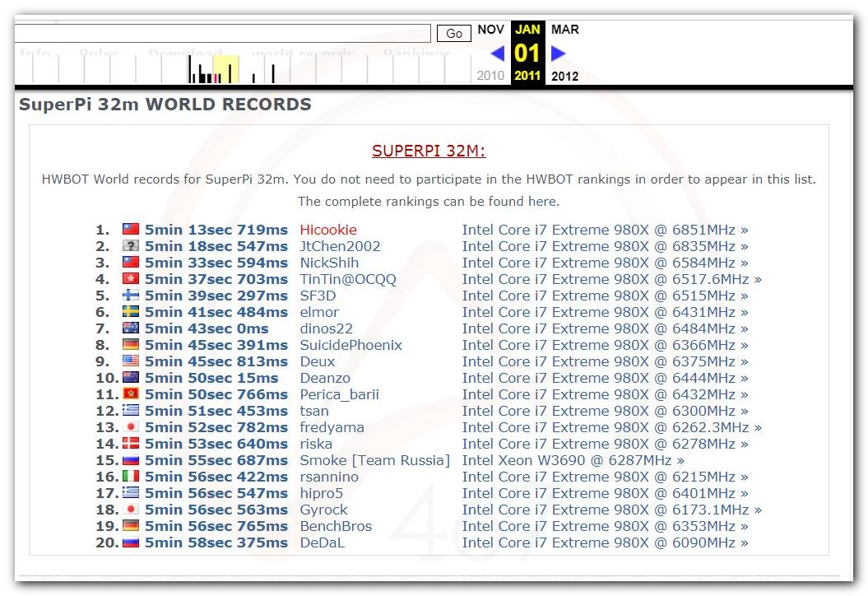
Task: Click flag next to Deanzo
Action: 131,377
